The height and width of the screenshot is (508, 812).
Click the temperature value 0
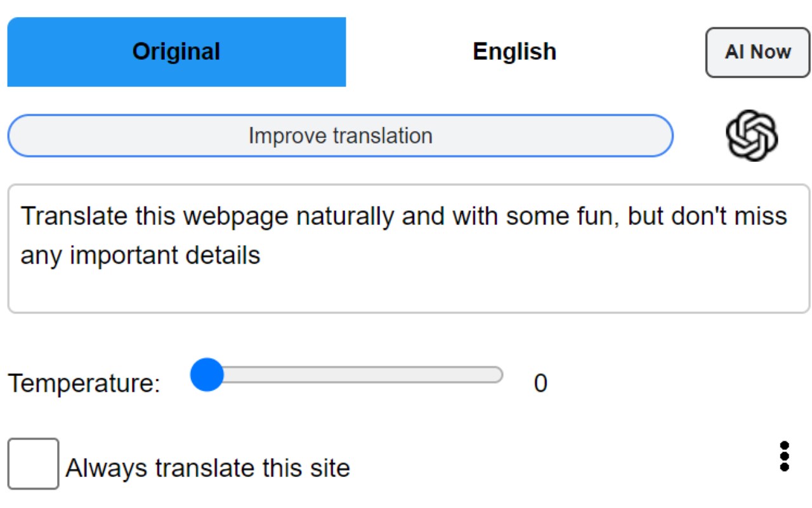click(540, 384)
